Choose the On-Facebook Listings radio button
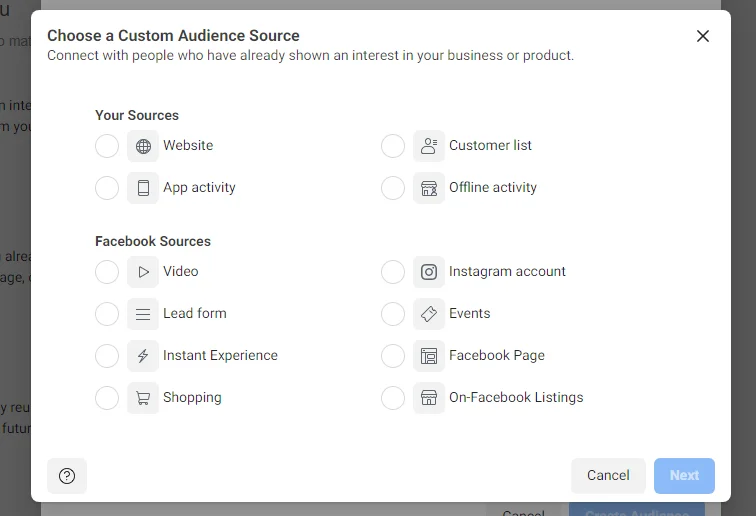This screenshot has width=756, height=516. (x=393, y=398)
